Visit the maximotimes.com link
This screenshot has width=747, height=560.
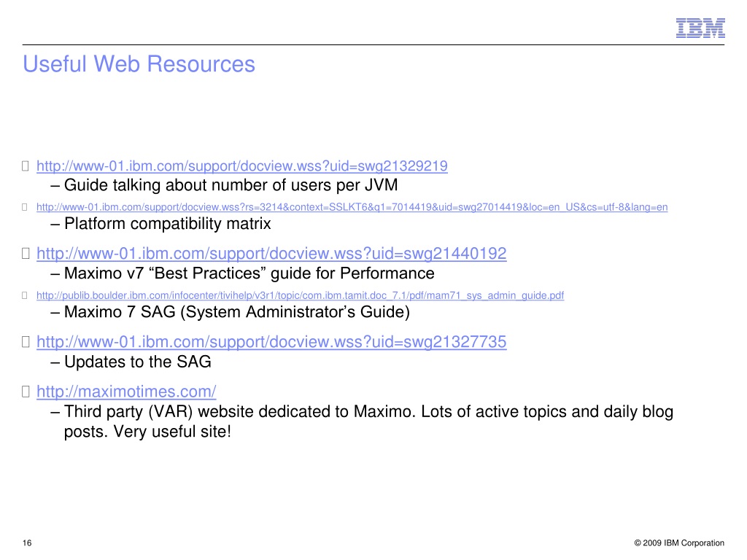[x=126, y=392]
